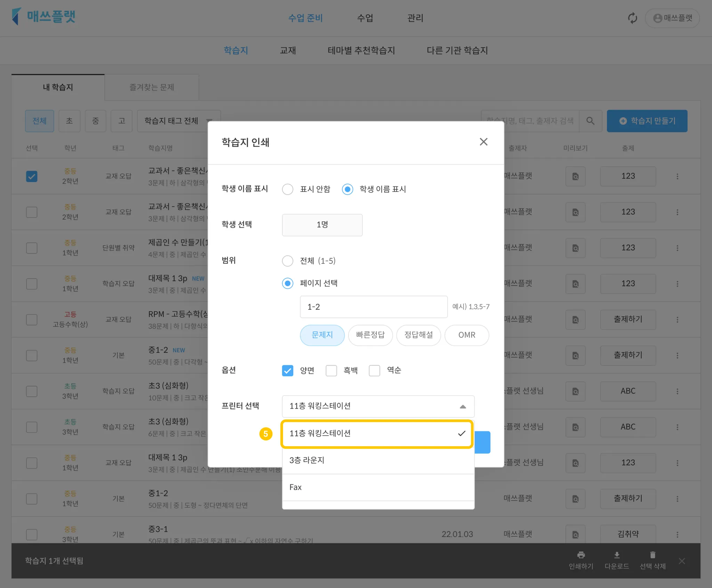Viewport: 712px width, 588px height.
Task: Open the 교재 menu item
Action: tap(288, 50)
